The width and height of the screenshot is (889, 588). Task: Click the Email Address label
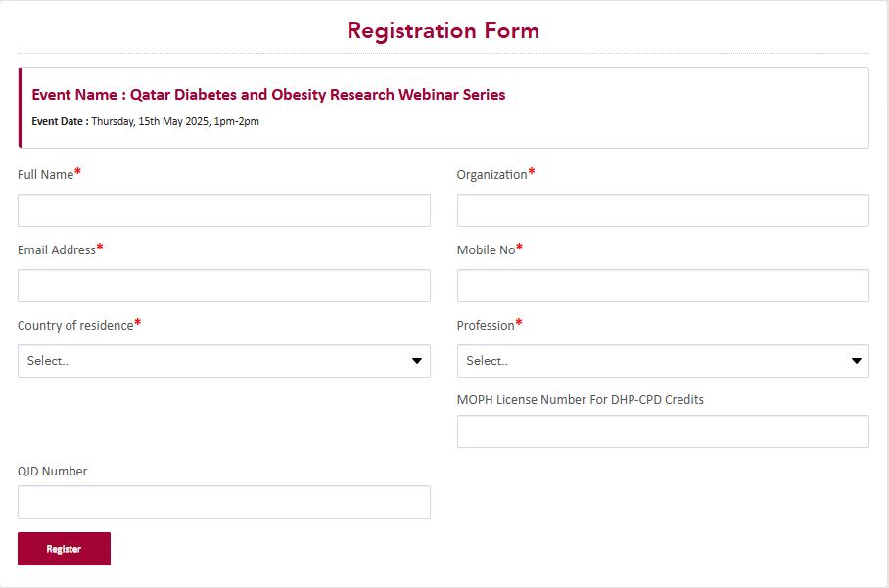click(57, 250)
